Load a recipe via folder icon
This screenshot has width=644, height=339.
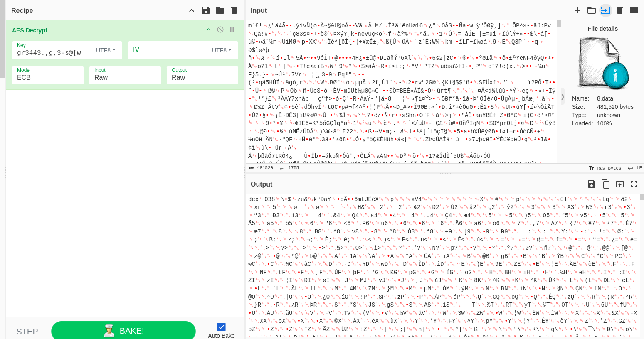tap(220, 10)
